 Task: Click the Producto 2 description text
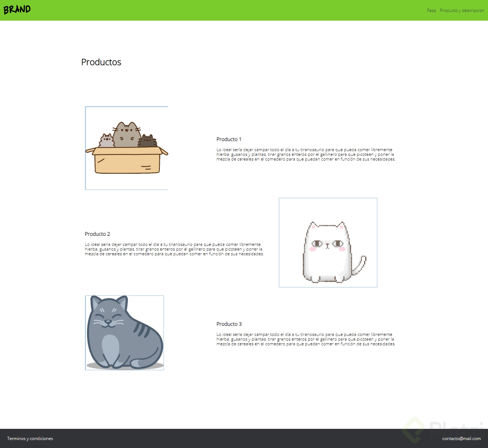pyautogui.click(x=174, y=249)
